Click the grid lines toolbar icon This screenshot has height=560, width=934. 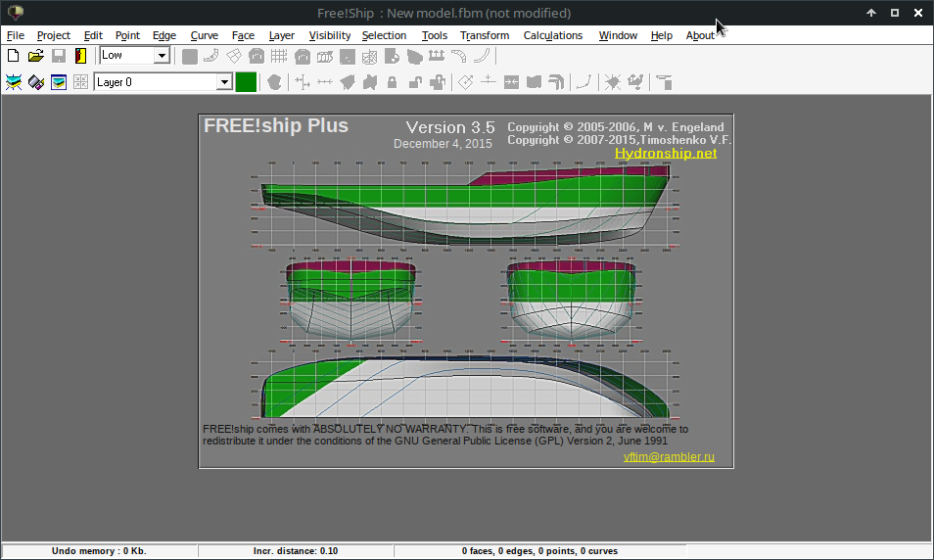click(279, 56)
